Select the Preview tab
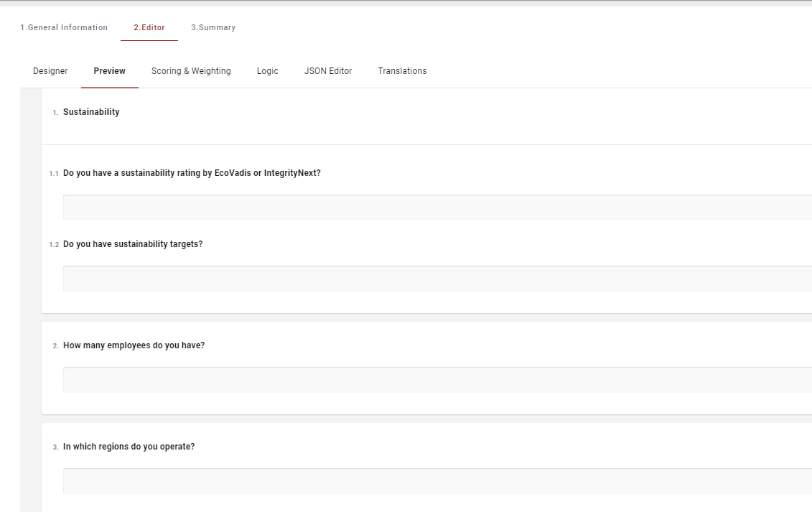 [110, 71]
